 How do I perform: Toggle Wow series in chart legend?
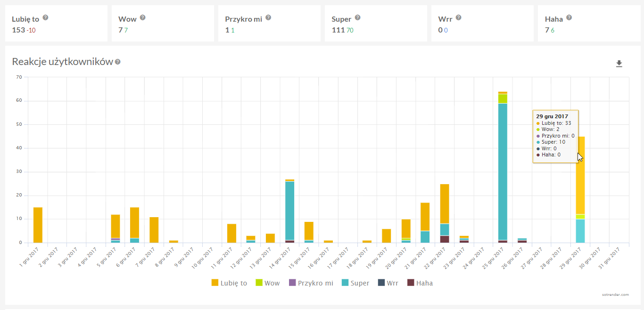(267, 283)
